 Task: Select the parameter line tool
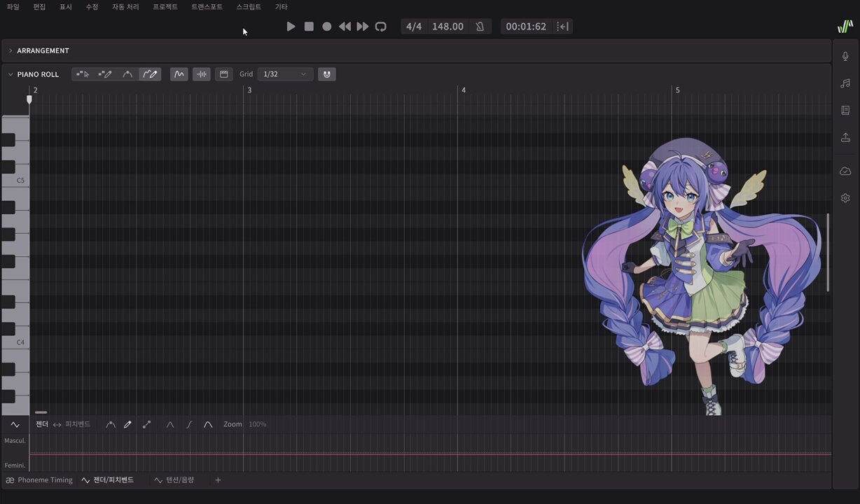pyautogui.click(x=146, y=424)
